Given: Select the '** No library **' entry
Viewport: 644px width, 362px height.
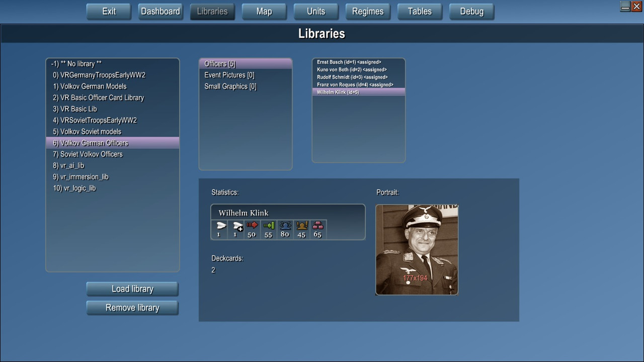Looking at the screenshot, I should [x=113, y=64].
